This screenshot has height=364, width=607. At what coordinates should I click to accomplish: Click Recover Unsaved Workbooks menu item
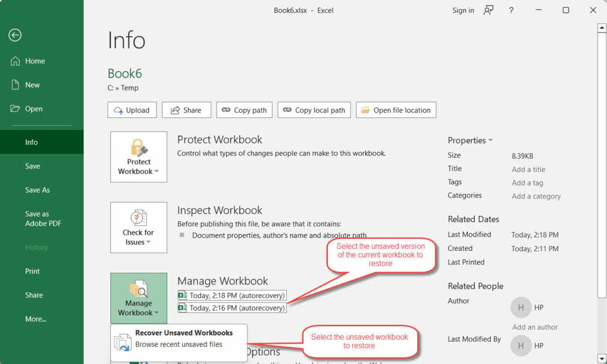(179, 343)
